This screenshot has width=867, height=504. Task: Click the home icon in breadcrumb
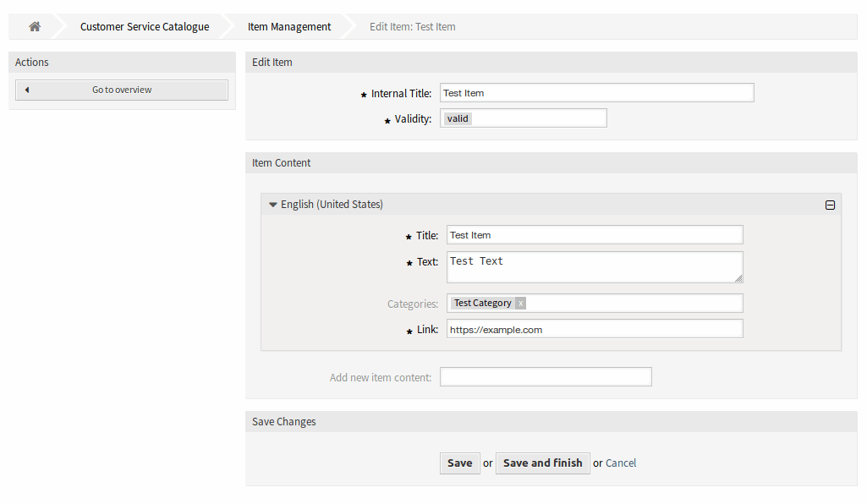pos(34,26)
